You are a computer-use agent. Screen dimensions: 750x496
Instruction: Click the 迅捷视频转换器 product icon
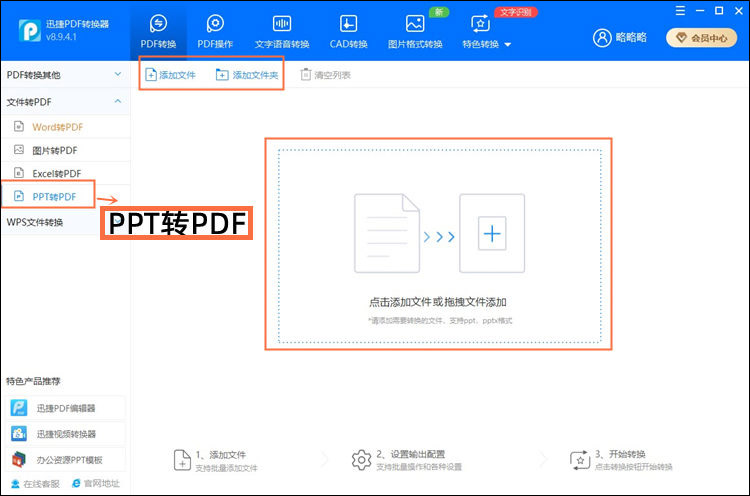coord(19,434)
